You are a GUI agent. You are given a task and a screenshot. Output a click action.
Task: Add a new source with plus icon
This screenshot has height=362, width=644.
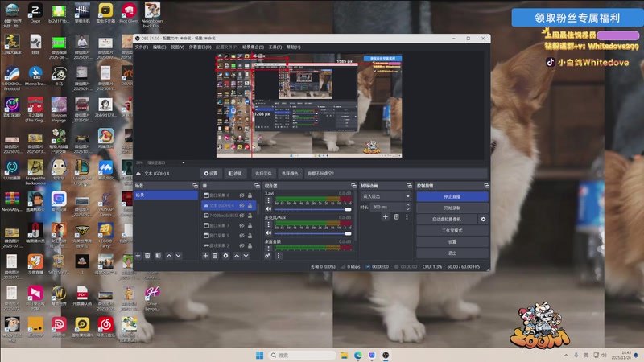pos(205,256)
